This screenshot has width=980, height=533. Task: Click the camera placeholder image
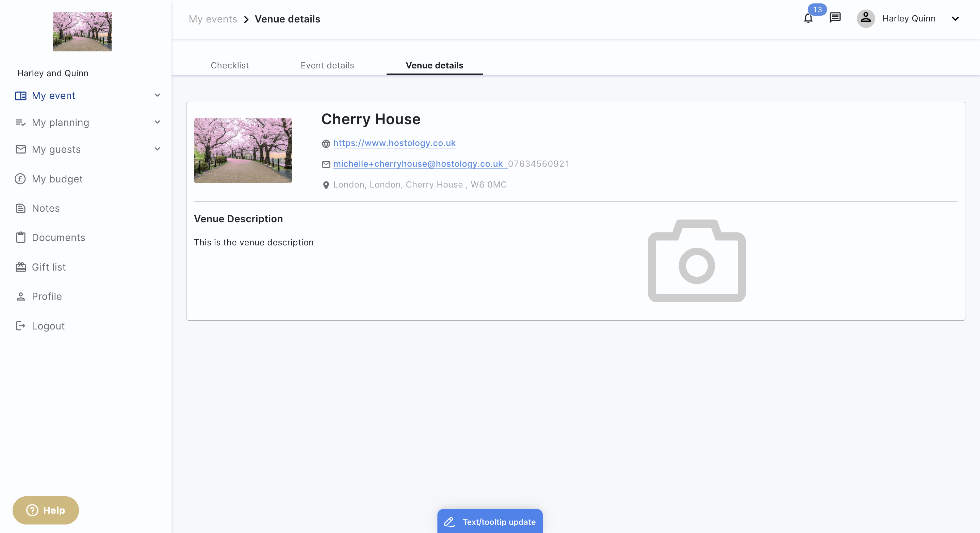pos(697,261)
